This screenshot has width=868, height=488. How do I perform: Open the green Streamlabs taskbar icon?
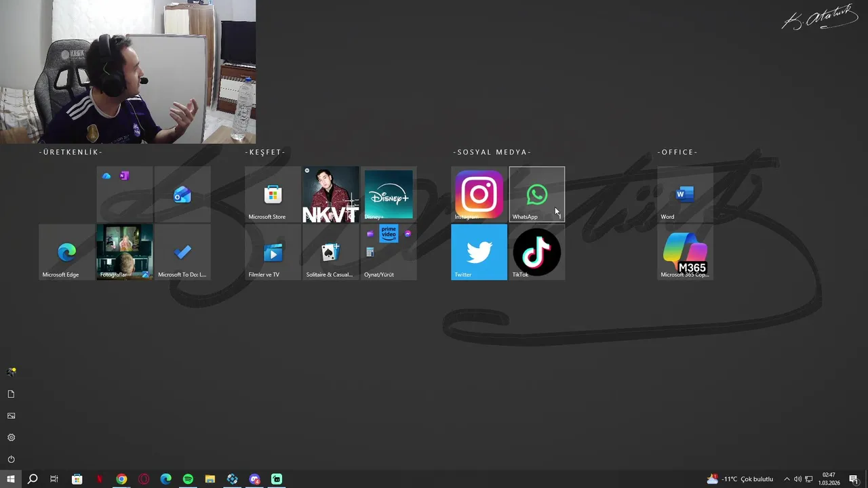277,479
